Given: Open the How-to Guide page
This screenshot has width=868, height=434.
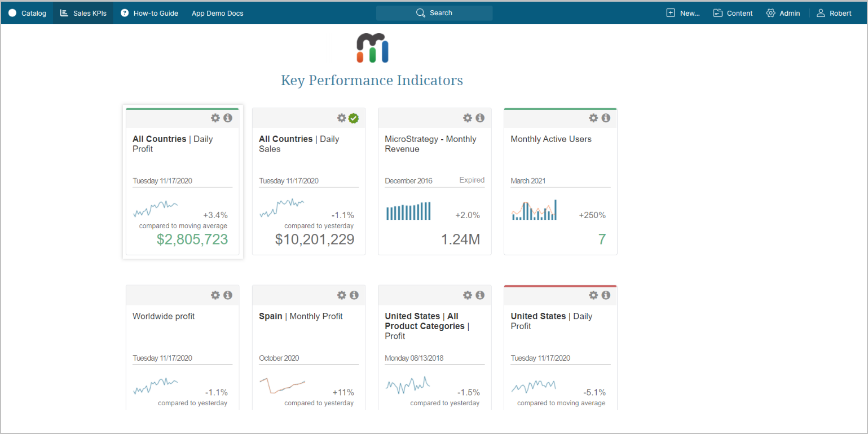Looking at the screenshot, I should 149,13.
